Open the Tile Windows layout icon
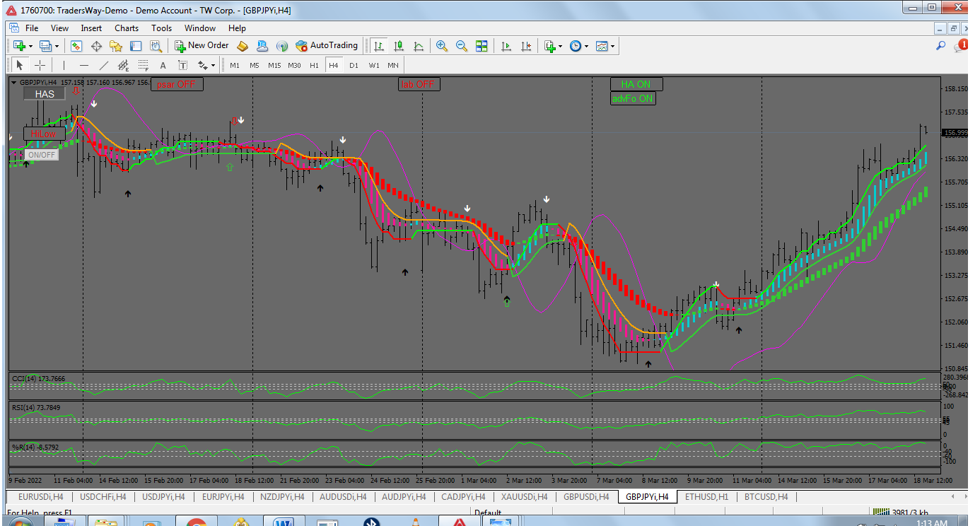This screenshot has height=526, width=980. (x=482, y=46)
